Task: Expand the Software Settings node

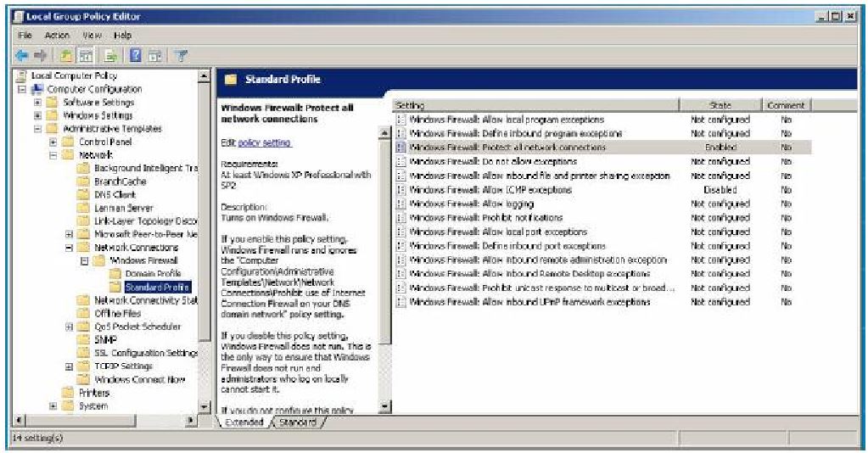Action: pyautogui.click(x=37, y=103)
